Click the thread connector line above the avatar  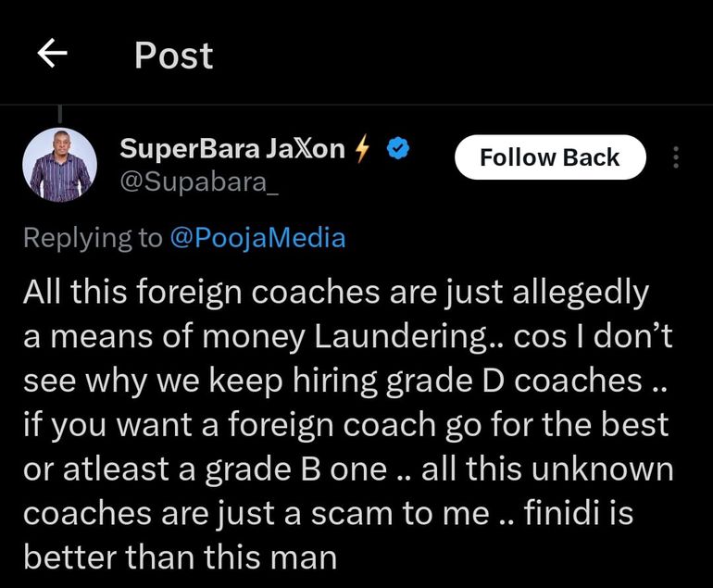59,115
